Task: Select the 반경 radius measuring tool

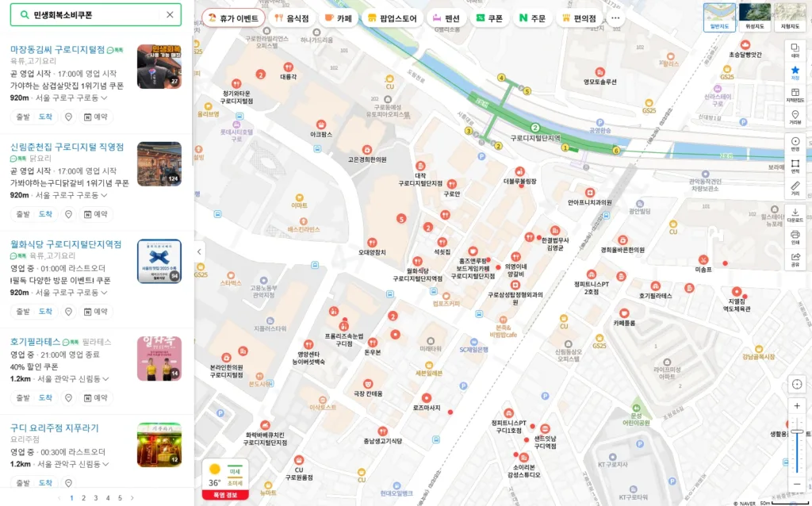Action: click(795, 144)
